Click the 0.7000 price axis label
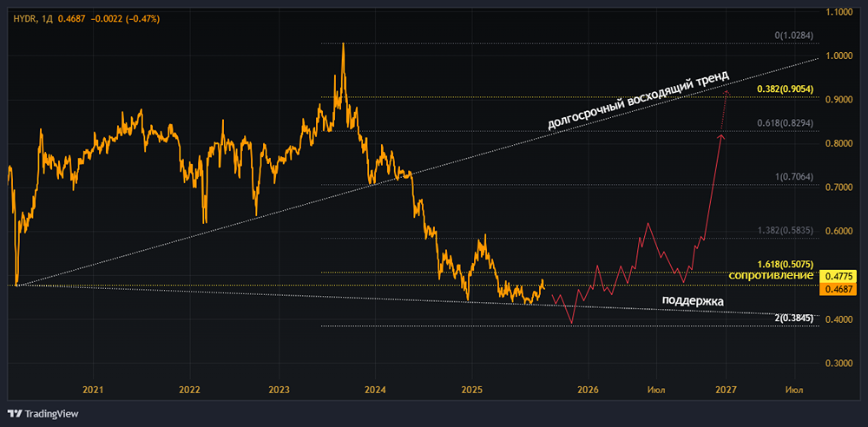This screenshot has width=868, height=427. click(838, 187)
